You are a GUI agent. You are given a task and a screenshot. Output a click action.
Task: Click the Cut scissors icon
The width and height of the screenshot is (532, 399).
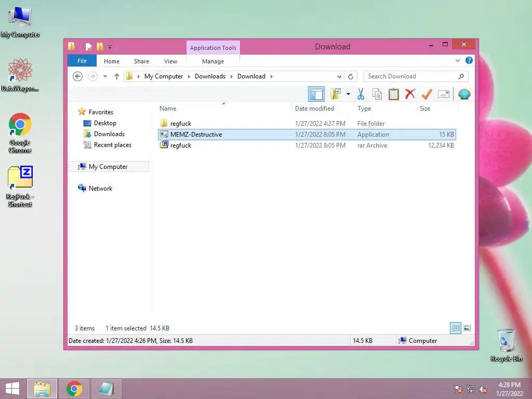click(x=361, y=95)
